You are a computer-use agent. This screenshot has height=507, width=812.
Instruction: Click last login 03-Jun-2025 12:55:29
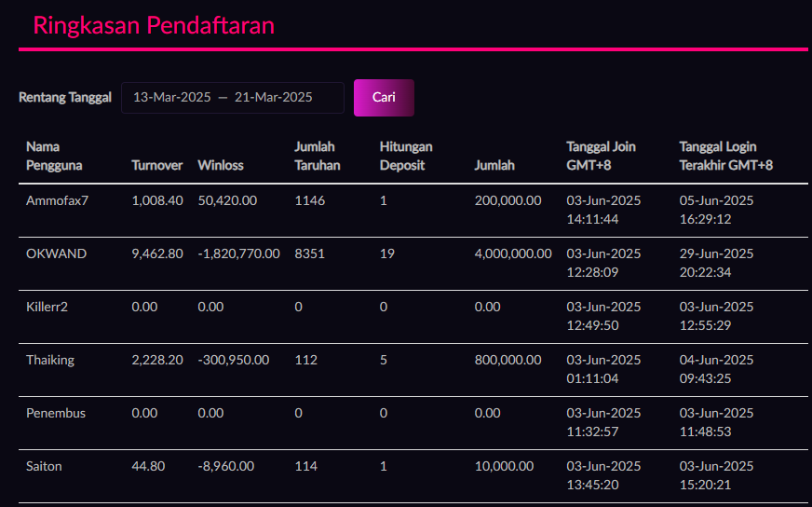(x=717, y=316)
